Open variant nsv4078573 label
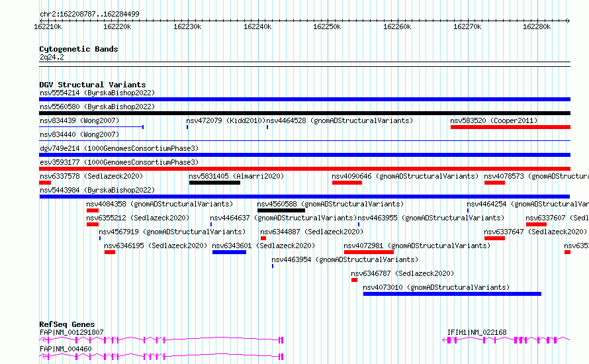This screenshot has height=364, width=589. pos(537,176)
